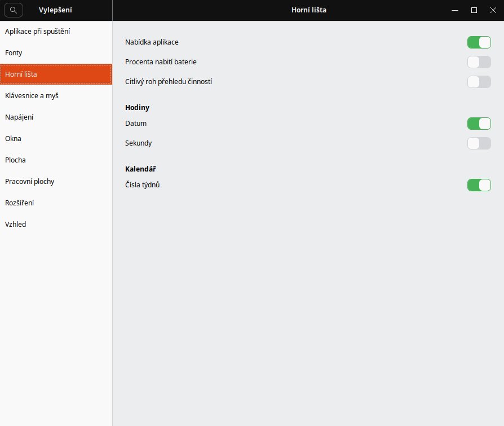Viewport: 504px width, 426px height.
Task: Minimize the Vylepšení window
Action: [x=455, y=10]
